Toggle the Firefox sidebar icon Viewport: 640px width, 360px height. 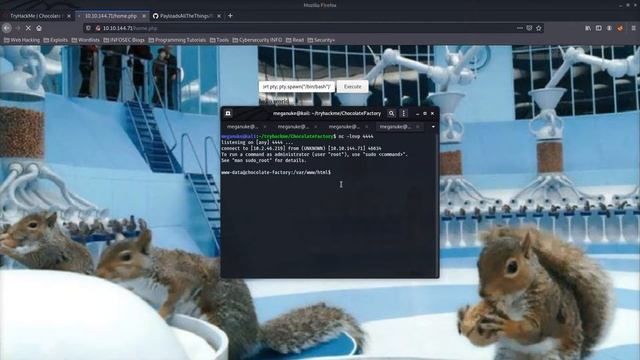pos(598,28)
